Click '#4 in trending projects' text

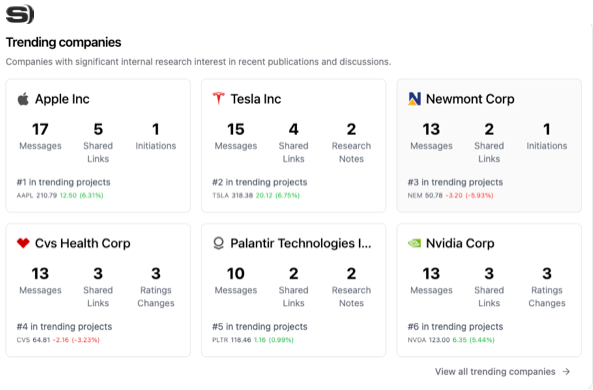[x=64, y=326]
